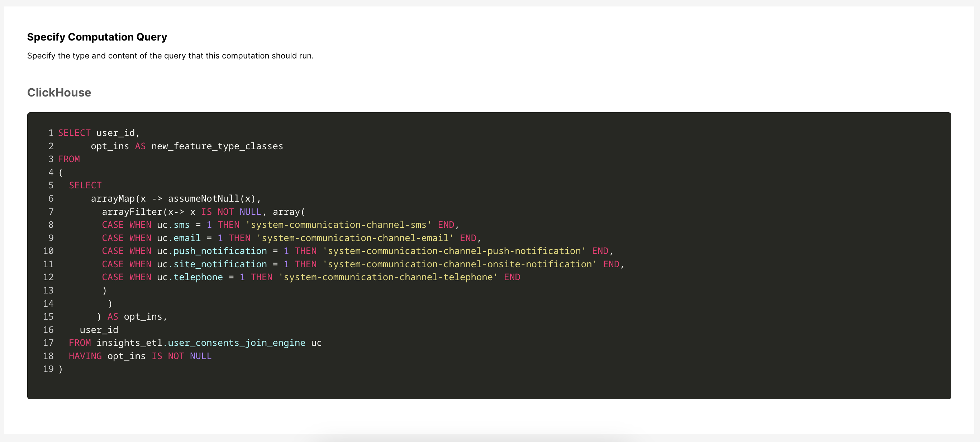This screenshot has height=442, width=980.
Task: Click line number 19 in gutter
Action: [48, 369]
